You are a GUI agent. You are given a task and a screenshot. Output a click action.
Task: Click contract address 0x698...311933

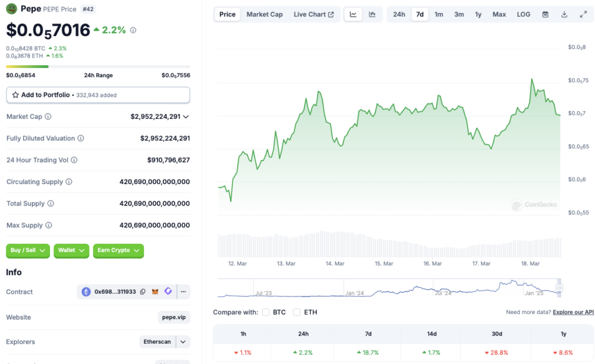(x=115, y=291)
